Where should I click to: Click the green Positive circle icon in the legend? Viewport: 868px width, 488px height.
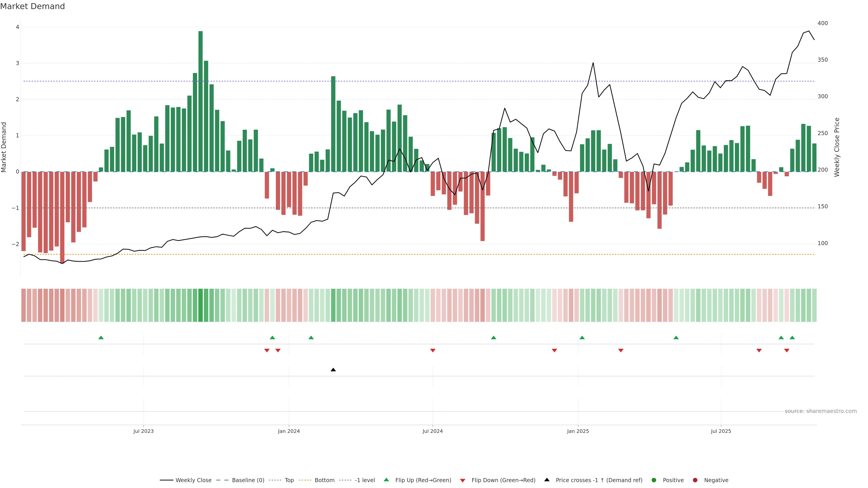tap(654, 480)
